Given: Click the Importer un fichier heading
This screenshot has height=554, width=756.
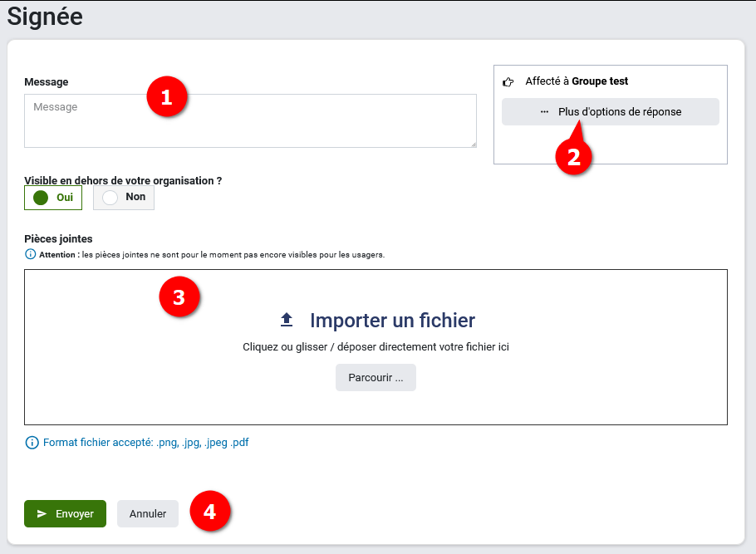Looking at the screenshot, I should pyautogui.click(x=392, y=320).
